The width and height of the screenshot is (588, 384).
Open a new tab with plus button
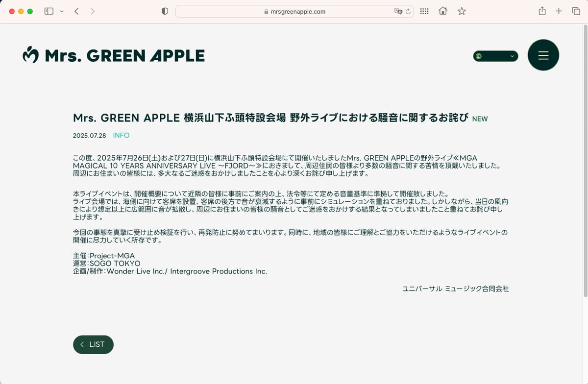pyautogui.click(x=559, y=11)
